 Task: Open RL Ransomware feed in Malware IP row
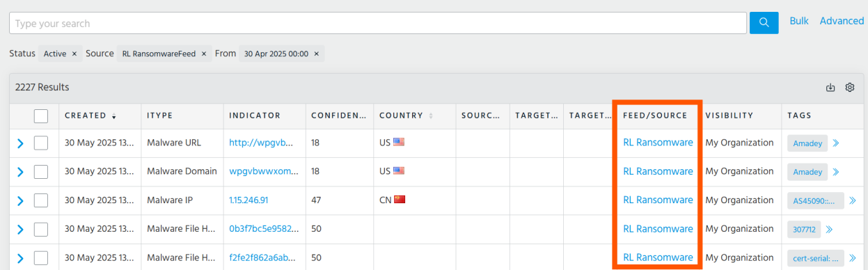pos(658,200)
